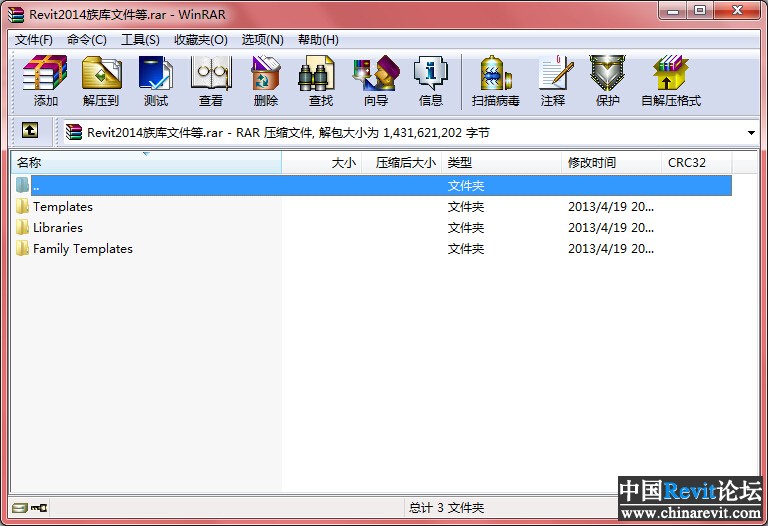
Task: Click the date in the Libraries row
Action: pos(611,228)
